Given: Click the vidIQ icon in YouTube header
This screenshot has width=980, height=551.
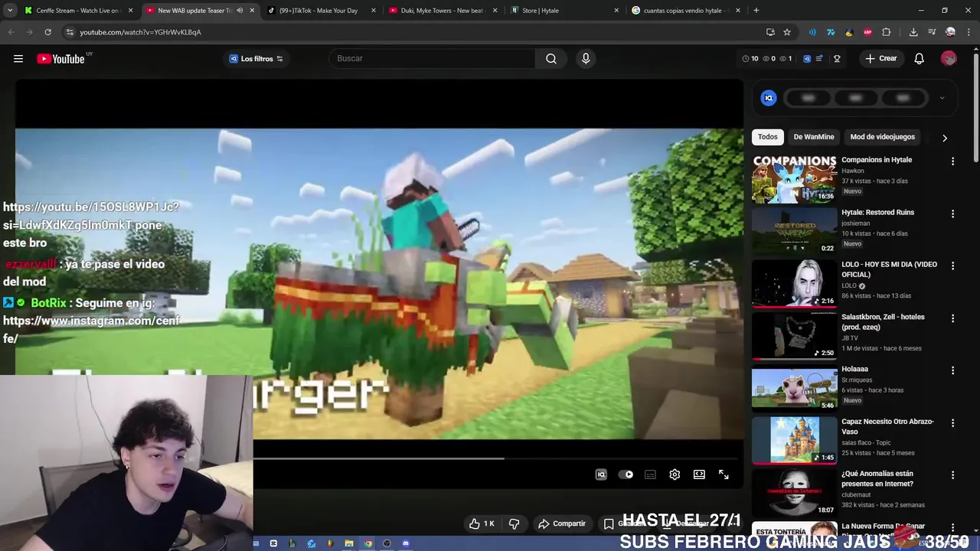Looking at the screenshot, I should [807, 59].
